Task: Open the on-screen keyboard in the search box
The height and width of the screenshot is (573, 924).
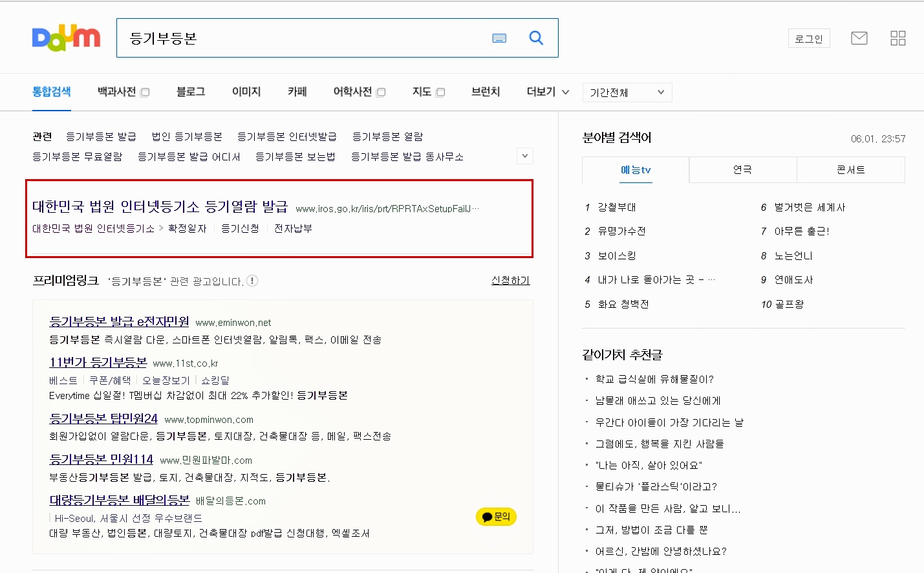Action: pyautogui.click(x=499, y=38)
